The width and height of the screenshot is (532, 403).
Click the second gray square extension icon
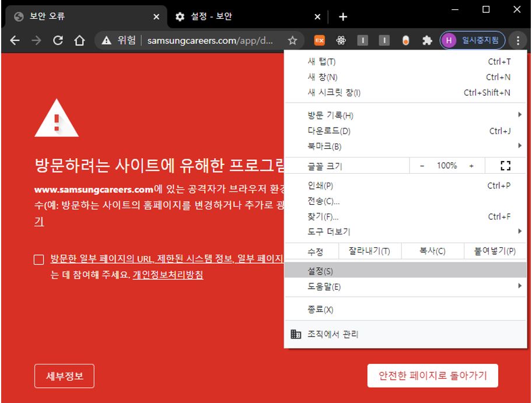point(384,41)
